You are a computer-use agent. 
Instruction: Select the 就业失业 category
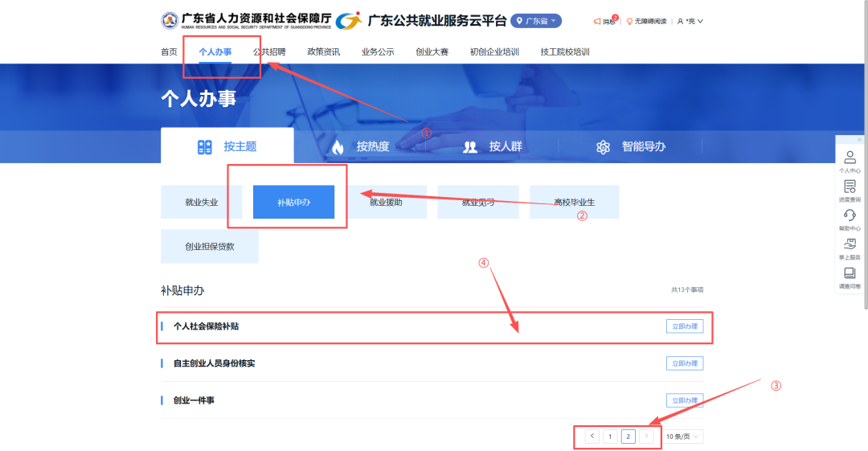click(202, 203)
